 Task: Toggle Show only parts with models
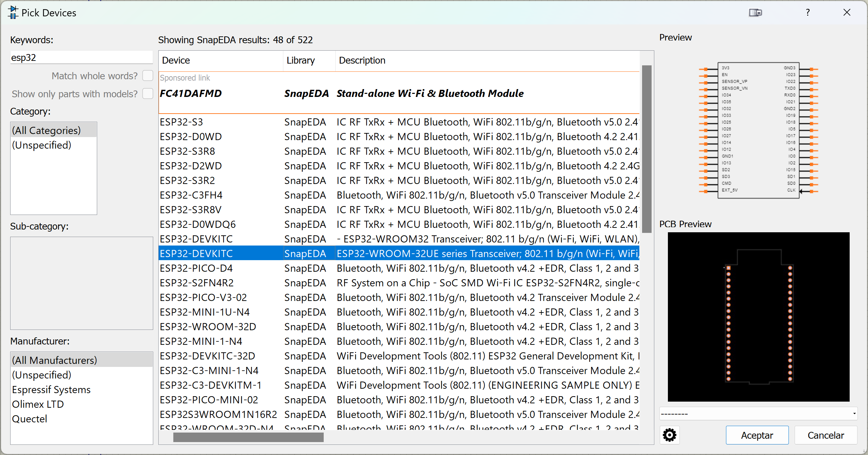pos(148,94)
